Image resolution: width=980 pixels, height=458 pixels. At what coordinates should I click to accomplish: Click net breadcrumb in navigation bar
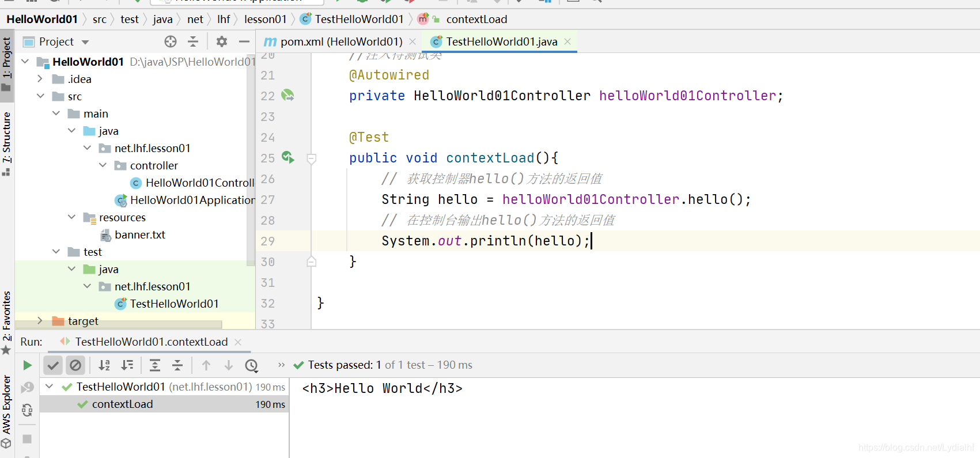pos(195,19)
